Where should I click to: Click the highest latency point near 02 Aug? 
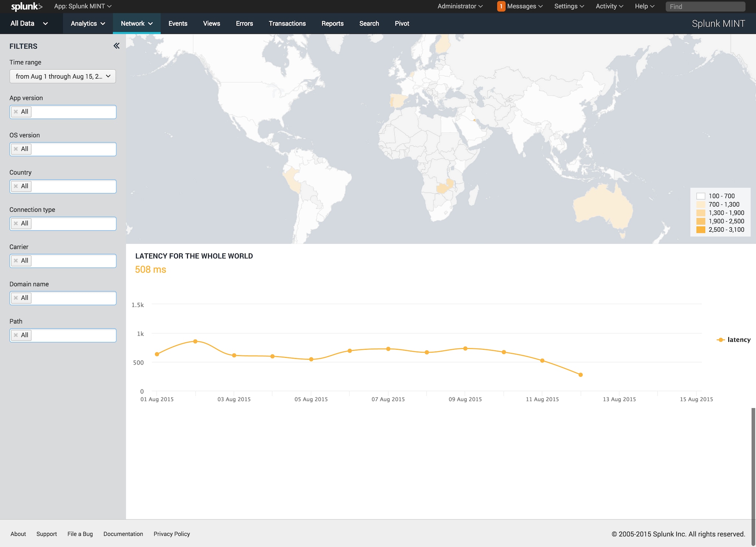pyautogui.click(x=195, y=342)
